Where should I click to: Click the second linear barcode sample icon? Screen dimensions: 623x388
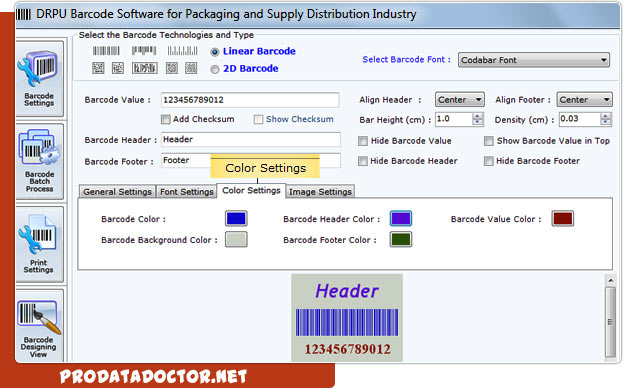click(x=144, y=50)
